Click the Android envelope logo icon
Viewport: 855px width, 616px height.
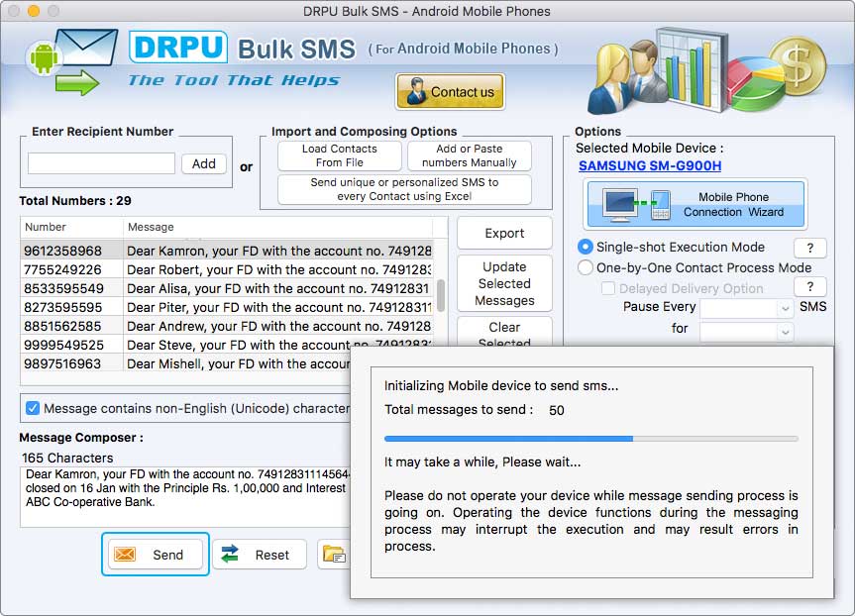[x=72, y=62]
